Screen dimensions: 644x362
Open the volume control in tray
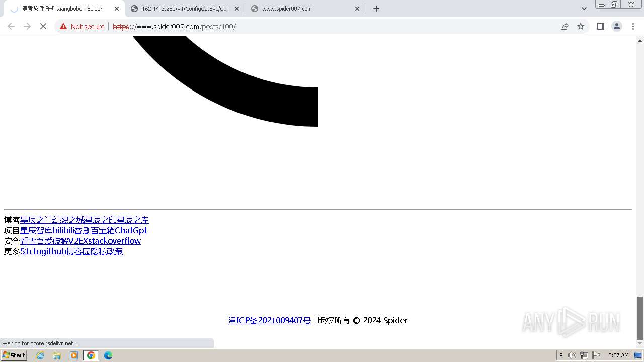[572, 355]
